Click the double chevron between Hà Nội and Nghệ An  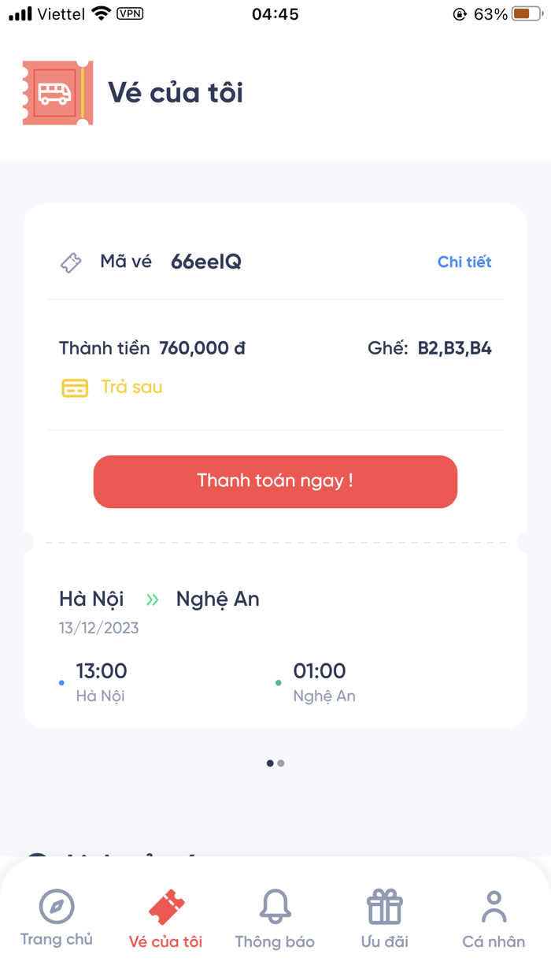(x=153, y=599)
